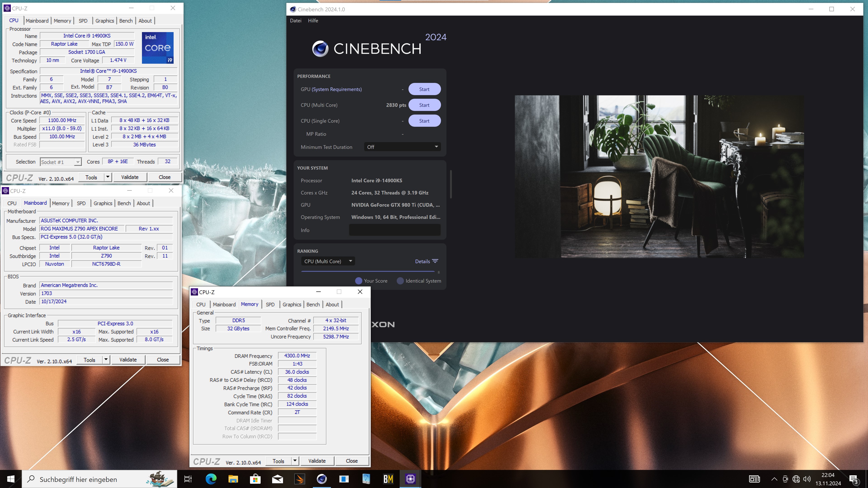The image size is (868, 488).
Task: Click the Windows search box
Action: [x=99, y=479]
